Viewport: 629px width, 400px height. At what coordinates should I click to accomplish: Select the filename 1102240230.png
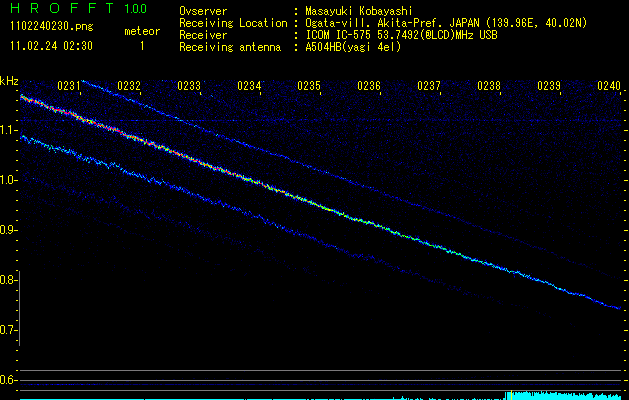(x=52, y=26)
